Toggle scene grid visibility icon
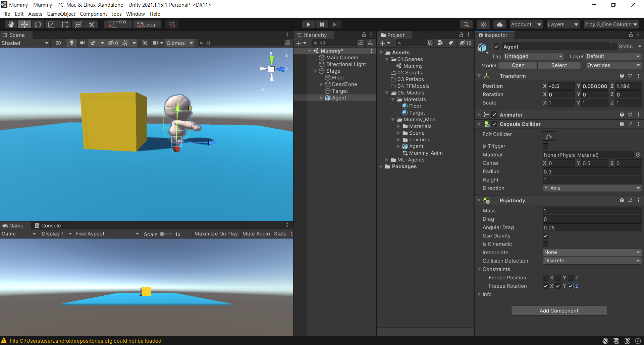644x345 pixels. point(125,43)
